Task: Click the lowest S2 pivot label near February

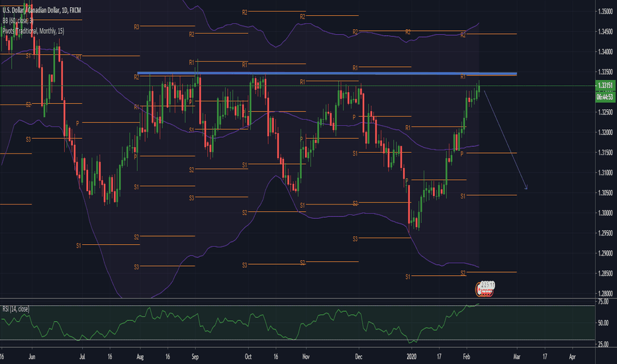Action: pyautogui.click(x=463, y=273)
